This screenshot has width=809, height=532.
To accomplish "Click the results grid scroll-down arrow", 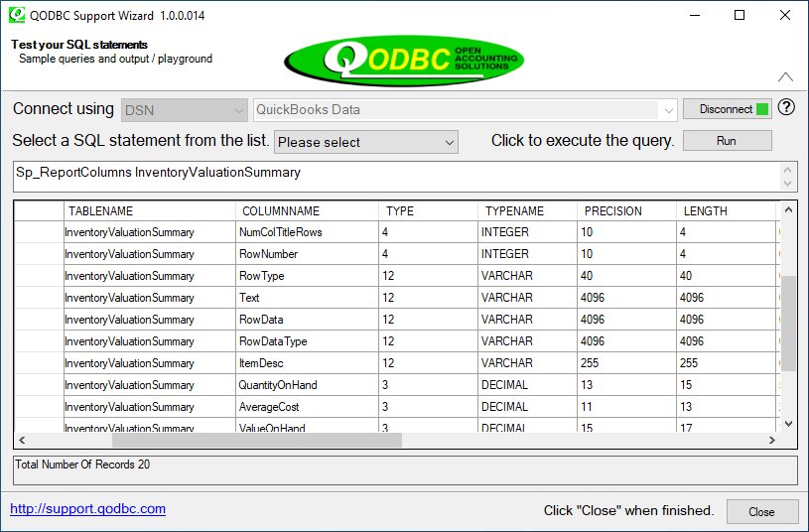I will pyautogui.click(x=788, y=424).
